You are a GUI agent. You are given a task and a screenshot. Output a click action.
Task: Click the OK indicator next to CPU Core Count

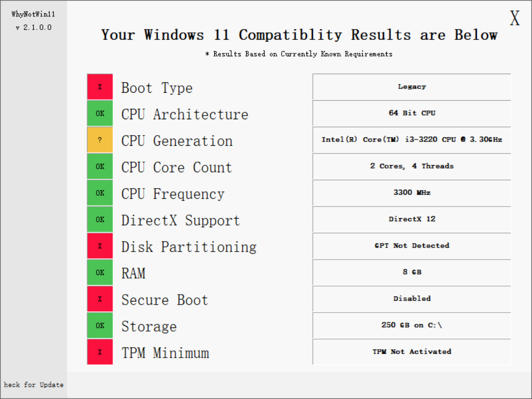[x=100, y=166]
